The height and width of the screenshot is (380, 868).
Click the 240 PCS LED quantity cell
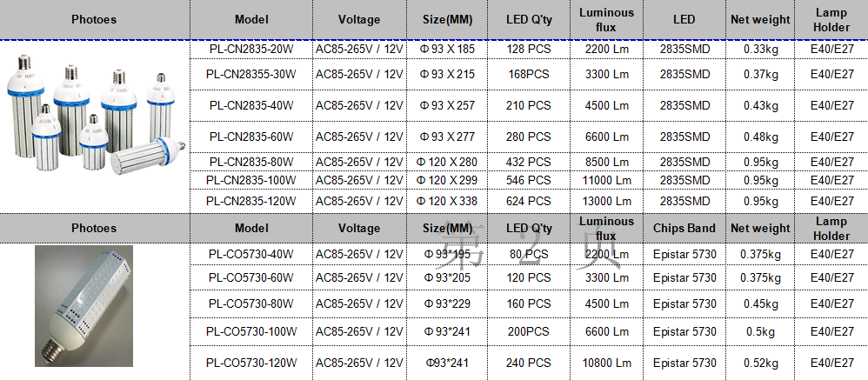529,363
